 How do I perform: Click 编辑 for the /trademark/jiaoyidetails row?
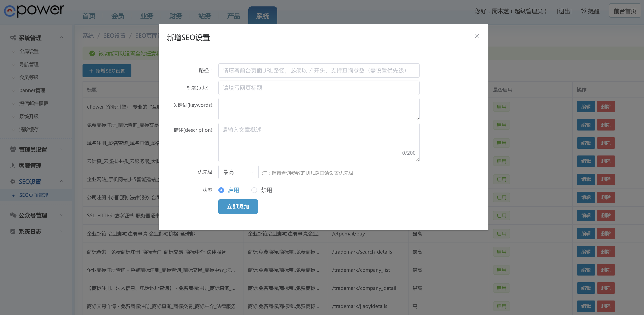(x=586, y=306)
